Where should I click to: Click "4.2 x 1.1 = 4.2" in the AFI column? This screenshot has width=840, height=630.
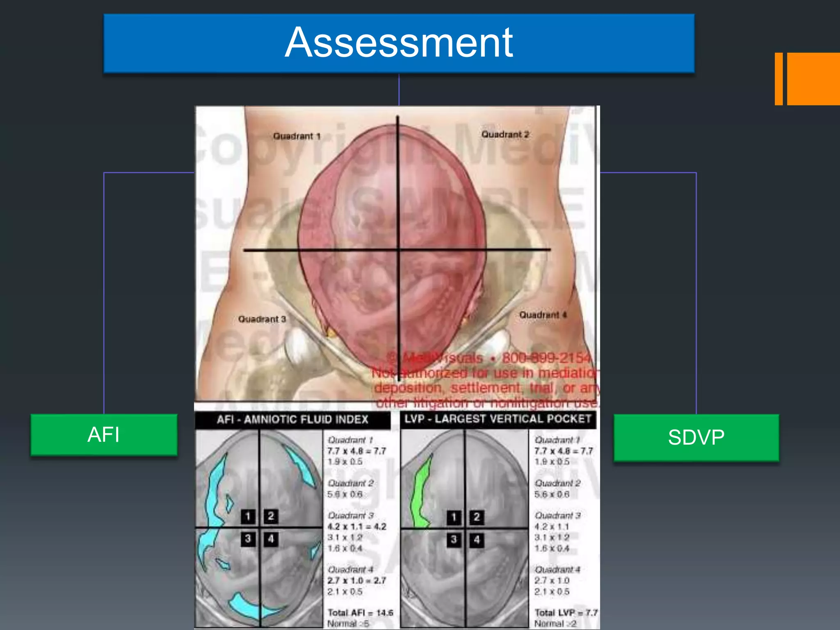pyautogui.click(x=356, y=526)
